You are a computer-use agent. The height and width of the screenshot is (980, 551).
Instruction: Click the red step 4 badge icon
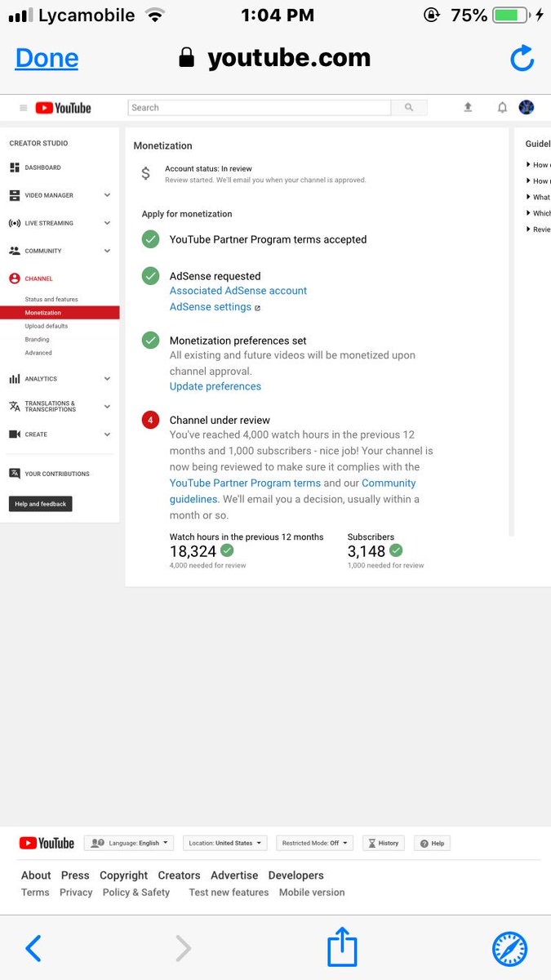(x=150, y=421)
